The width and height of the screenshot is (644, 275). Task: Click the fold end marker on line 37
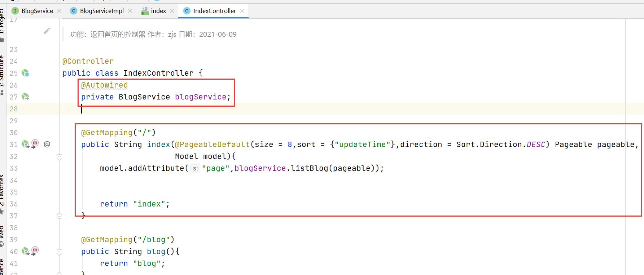[60, 216]
